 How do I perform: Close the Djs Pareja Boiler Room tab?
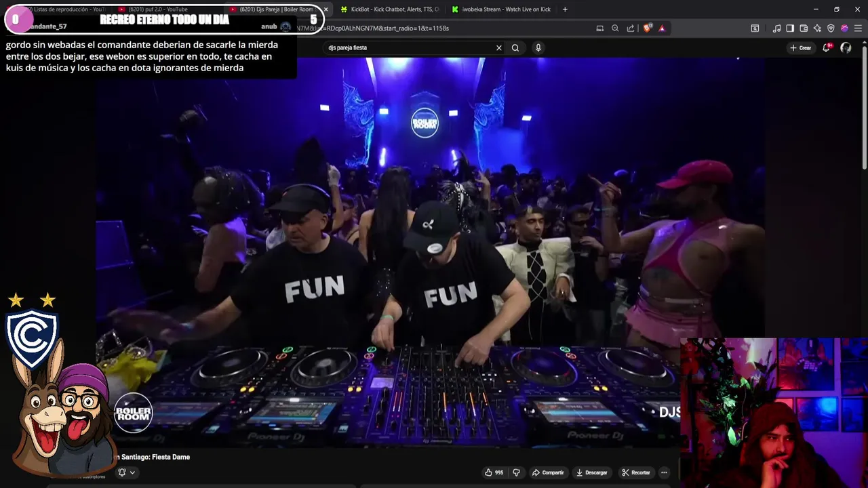325,9
